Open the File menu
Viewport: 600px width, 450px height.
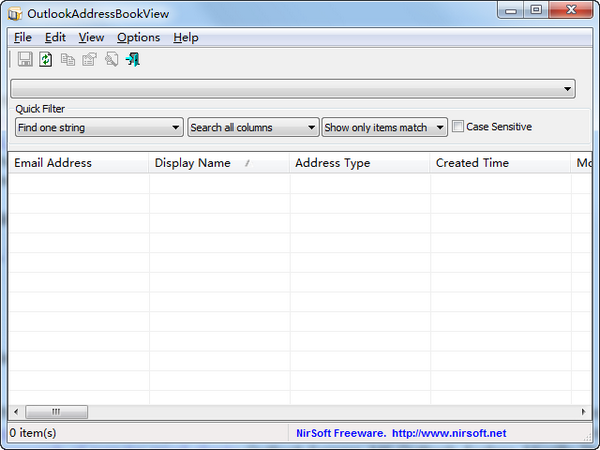(x=23, y=37)
